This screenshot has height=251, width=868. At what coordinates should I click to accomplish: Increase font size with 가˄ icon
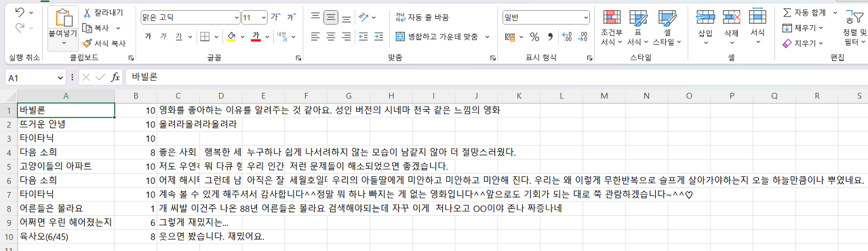click(276, 17)
